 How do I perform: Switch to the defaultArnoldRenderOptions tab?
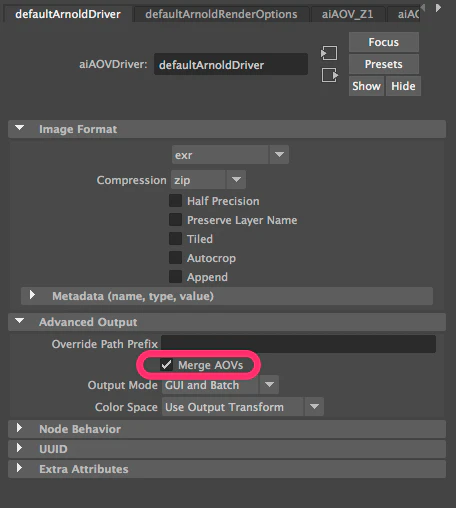pyautogui.click(x=221, y=14)
